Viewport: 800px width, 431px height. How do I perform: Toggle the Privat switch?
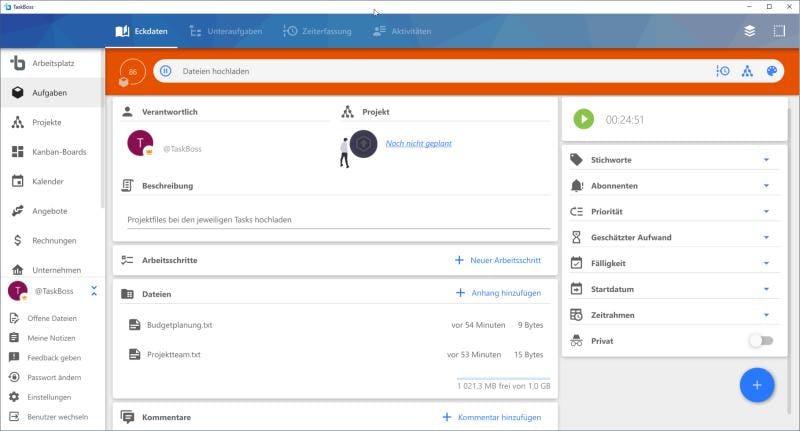[761, 341]
